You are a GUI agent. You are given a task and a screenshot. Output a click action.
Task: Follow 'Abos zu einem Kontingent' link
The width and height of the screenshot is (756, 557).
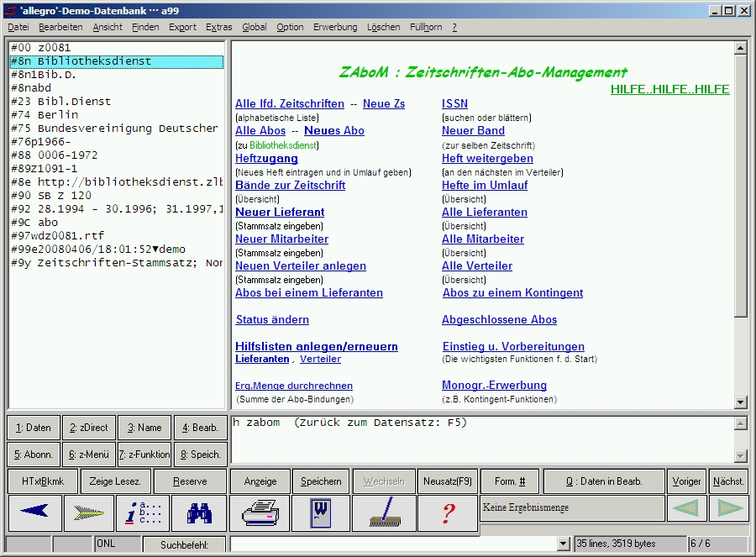[513, 292]
